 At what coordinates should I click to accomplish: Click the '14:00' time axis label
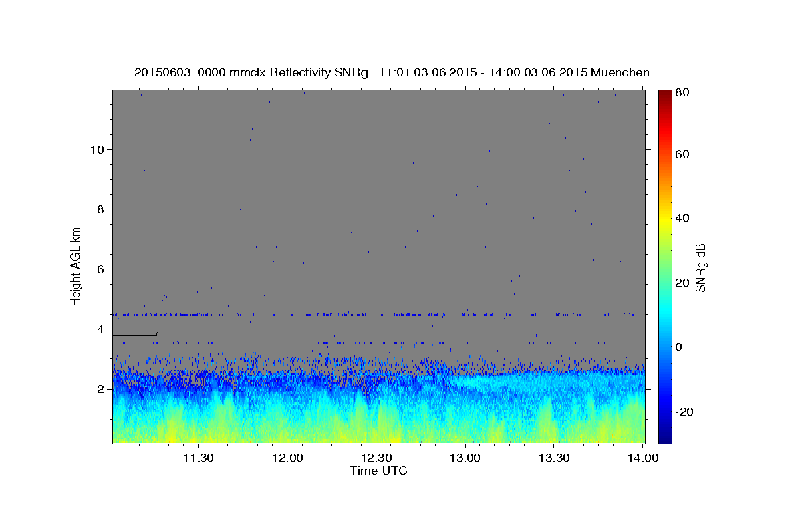[x=643, y=458]
